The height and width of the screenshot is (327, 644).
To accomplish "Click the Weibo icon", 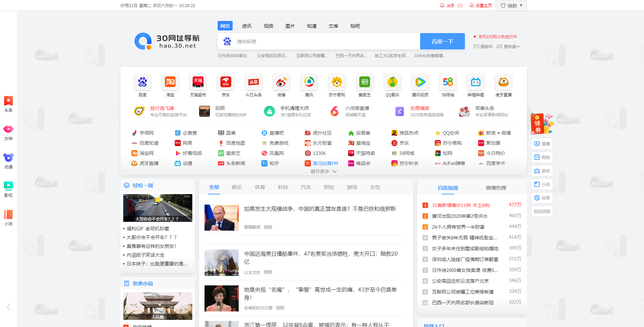I will 281,82.
